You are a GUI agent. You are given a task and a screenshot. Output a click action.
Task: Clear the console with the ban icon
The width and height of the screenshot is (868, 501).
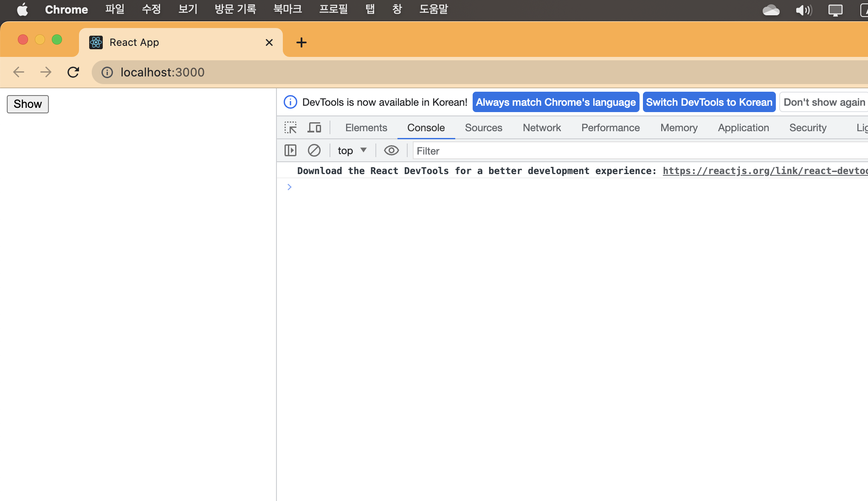[314, 150]
